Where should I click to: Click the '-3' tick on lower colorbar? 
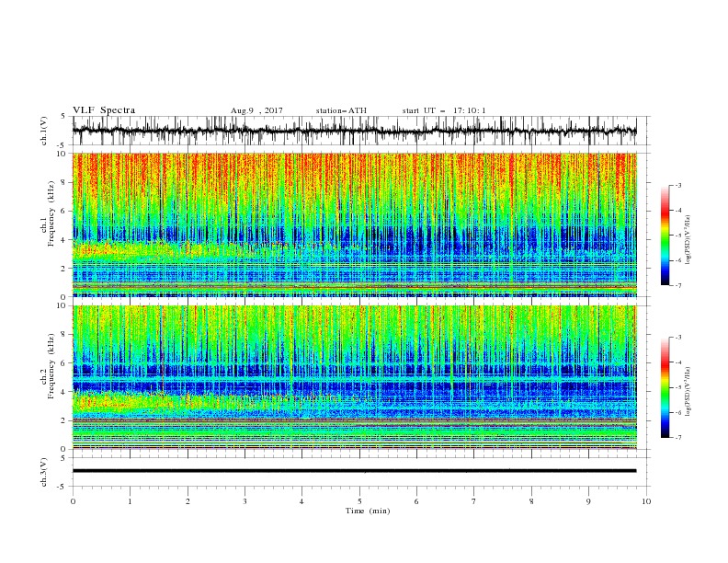(678, 338)
